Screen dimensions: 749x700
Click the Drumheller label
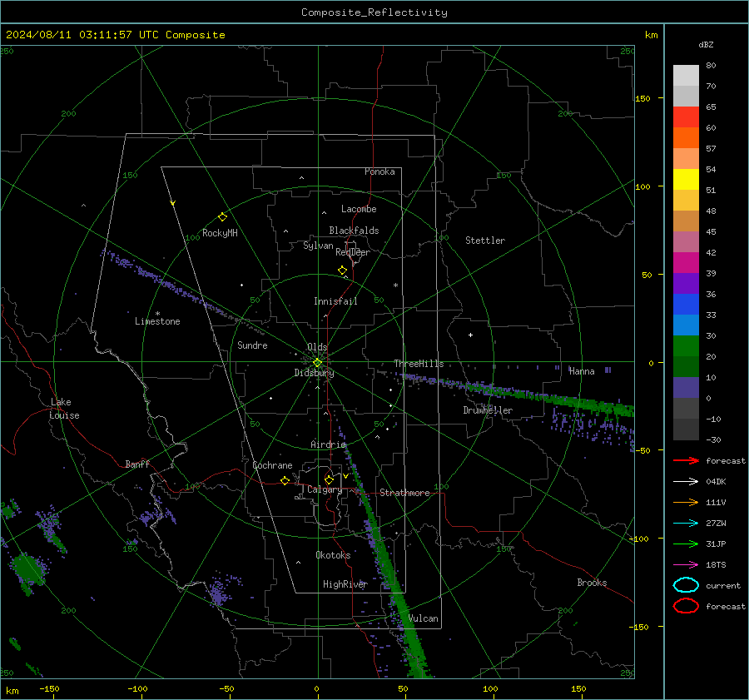coord(488,410)
